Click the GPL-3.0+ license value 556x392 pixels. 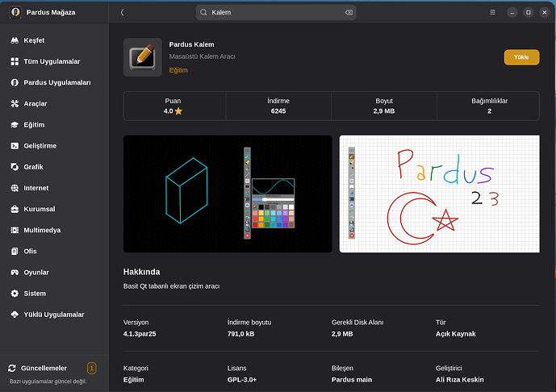242,380
